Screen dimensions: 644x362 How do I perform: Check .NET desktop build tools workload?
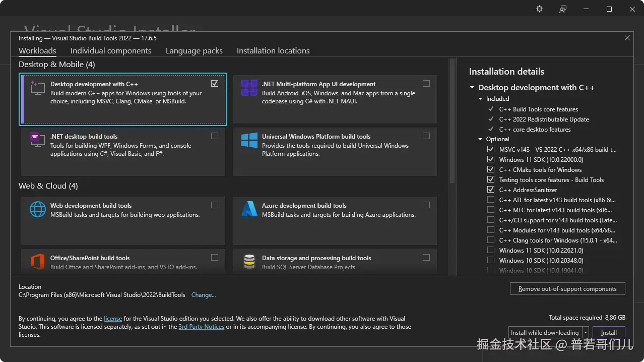tap(215, 136)
